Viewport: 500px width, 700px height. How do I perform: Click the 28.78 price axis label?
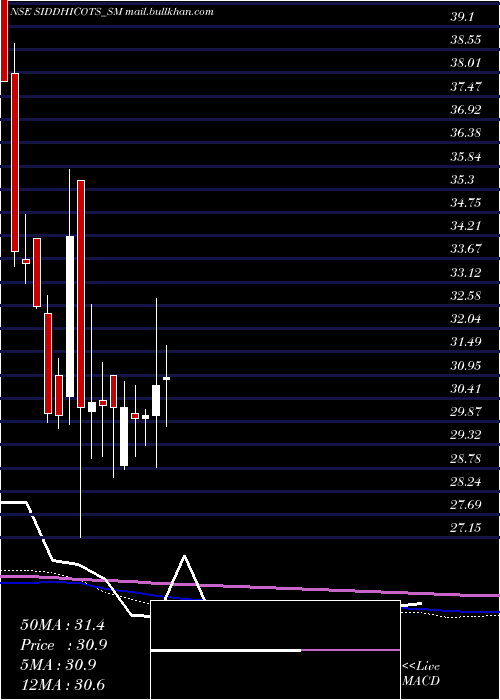point(466,458)
